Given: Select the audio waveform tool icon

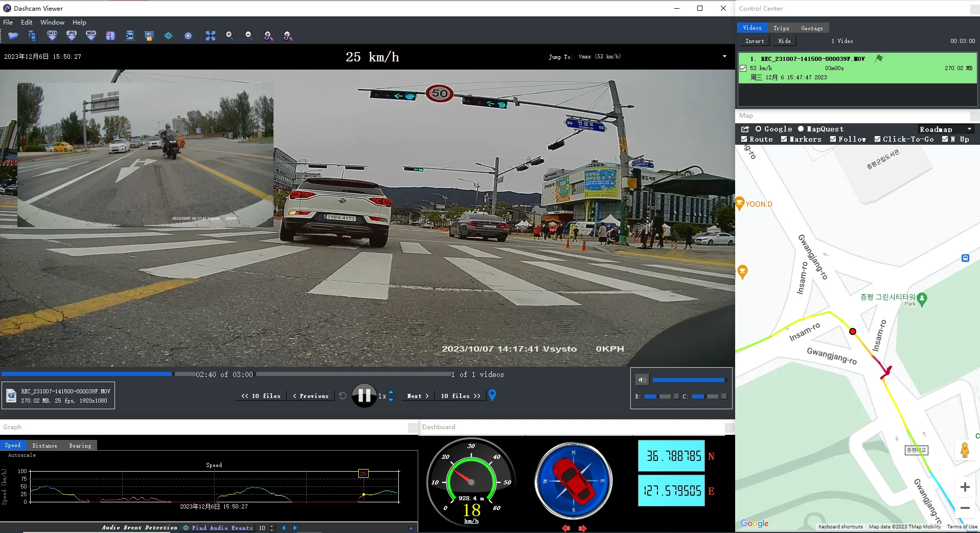Looking at the screenshot, I should click(168, 36).
